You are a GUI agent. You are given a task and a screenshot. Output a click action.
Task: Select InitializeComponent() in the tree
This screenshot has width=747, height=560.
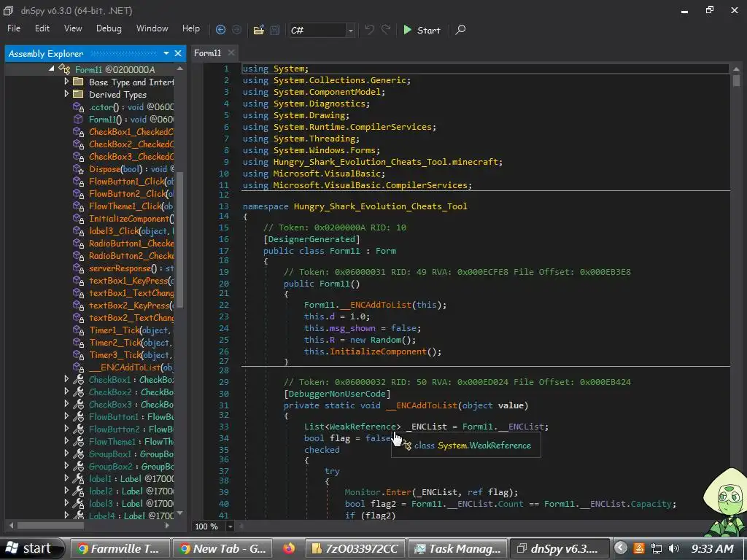point(131,219)
